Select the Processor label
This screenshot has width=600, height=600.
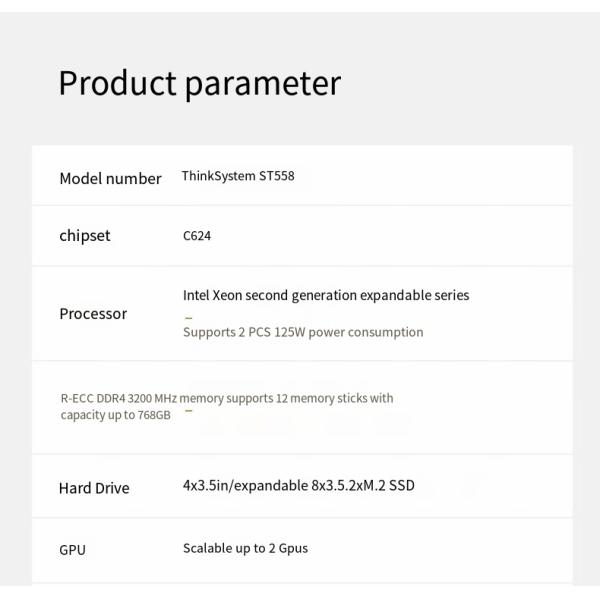[x=93, y=314]
